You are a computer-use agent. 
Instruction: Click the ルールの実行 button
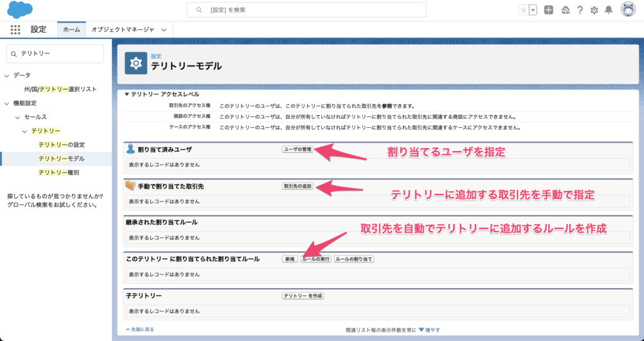tap(316, 259)
